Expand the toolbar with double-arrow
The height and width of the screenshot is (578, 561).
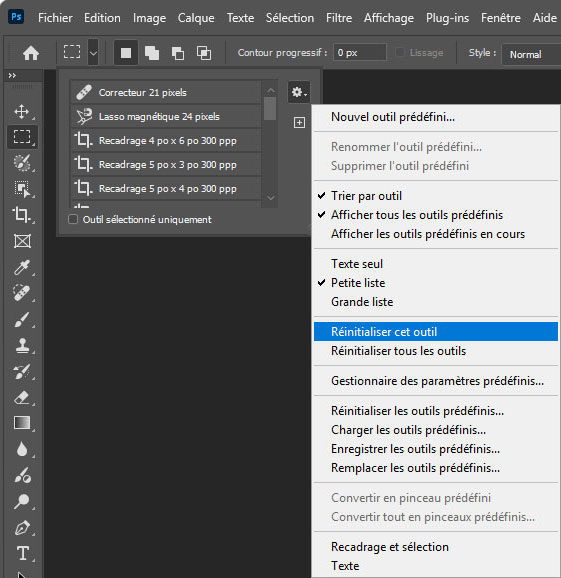point(12,76)
